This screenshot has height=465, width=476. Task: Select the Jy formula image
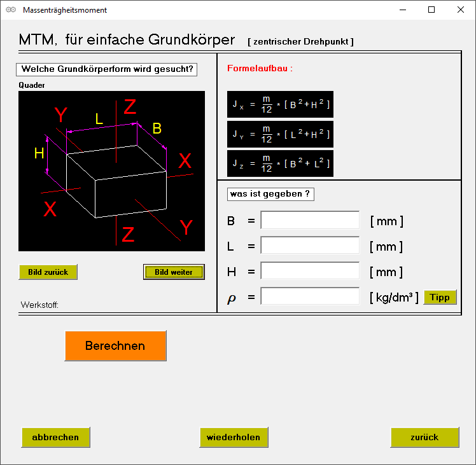click(x=280, y=134)
